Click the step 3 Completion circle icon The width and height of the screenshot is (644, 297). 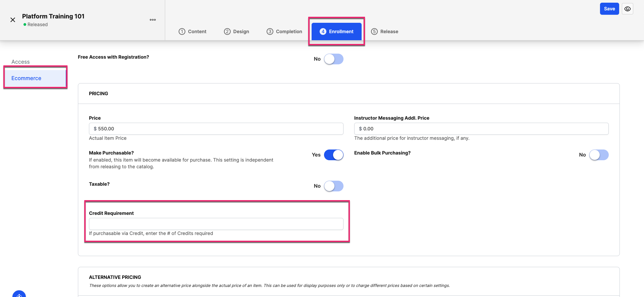pos(270,32)
